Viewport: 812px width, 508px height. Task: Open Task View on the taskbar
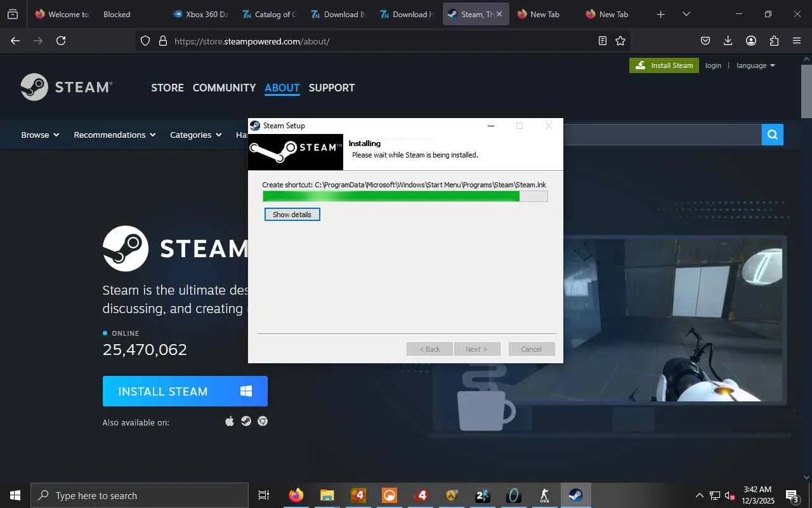264,495
